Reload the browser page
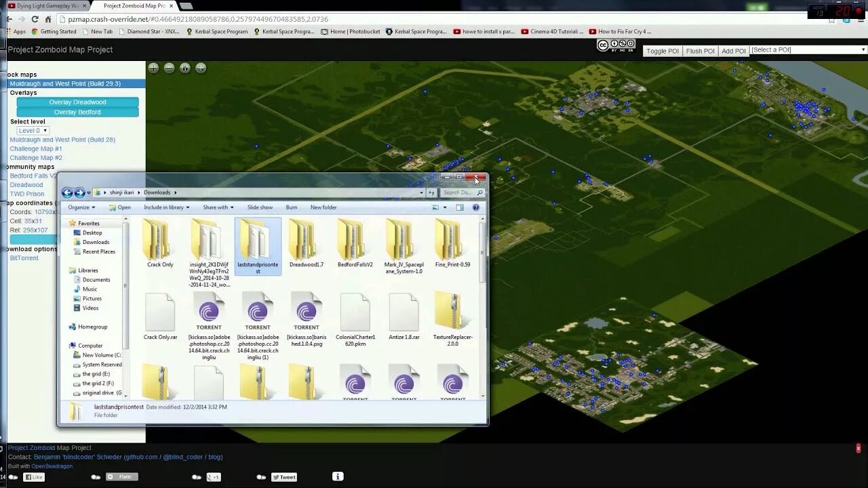The width and height of the screenshot is (868, 488). (35, 20)
